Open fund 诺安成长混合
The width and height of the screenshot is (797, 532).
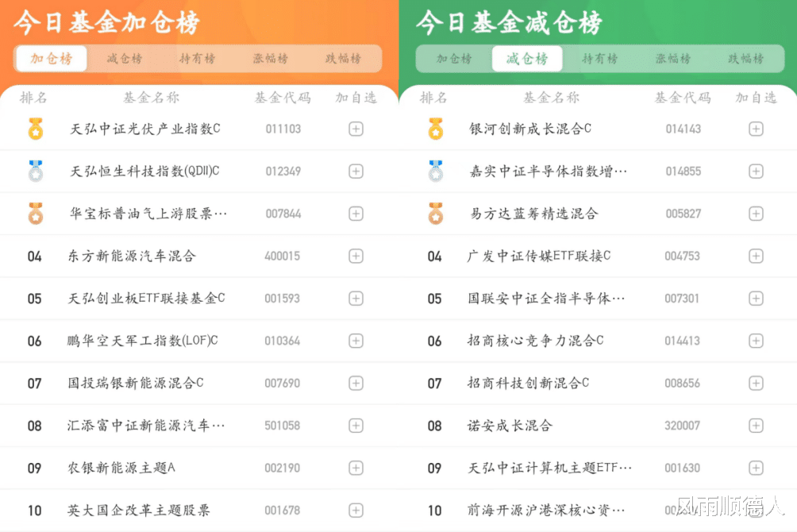pos(510,426)
